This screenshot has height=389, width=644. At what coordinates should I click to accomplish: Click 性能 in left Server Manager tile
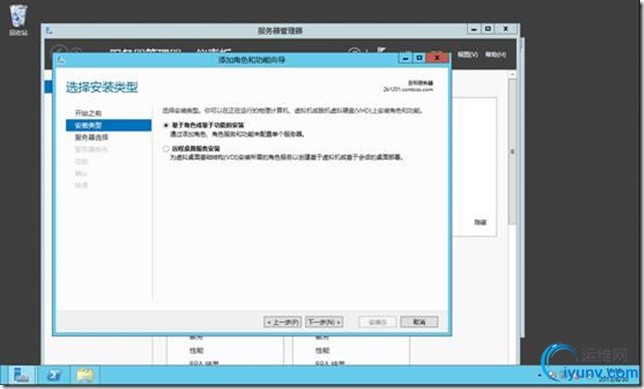(x=196, y=350)
